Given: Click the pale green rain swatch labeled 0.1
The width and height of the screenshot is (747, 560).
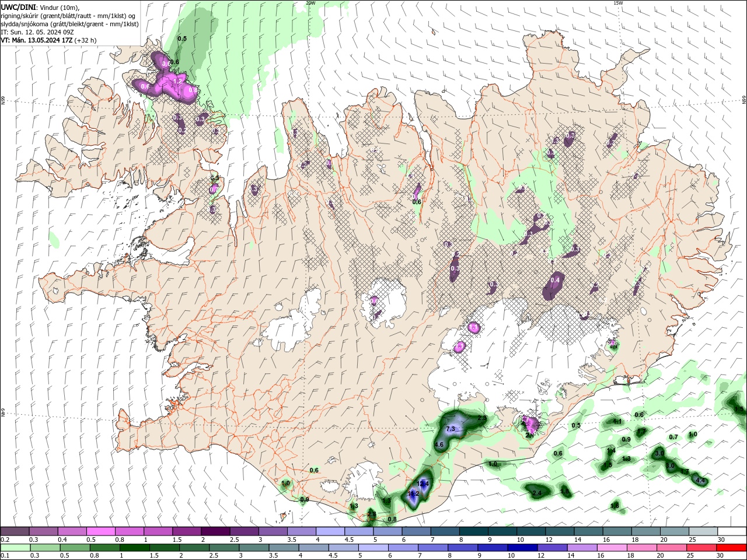Looking at the screenshot, I should 15,548.
